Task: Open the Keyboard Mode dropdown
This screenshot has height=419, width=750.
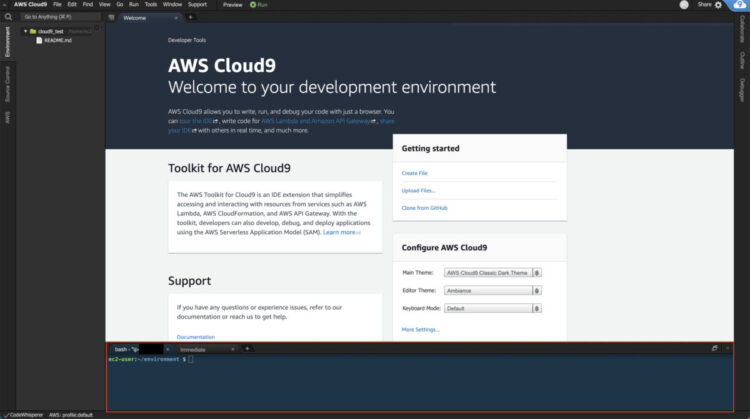Action: pyautogui.click(x=493, y=308)
